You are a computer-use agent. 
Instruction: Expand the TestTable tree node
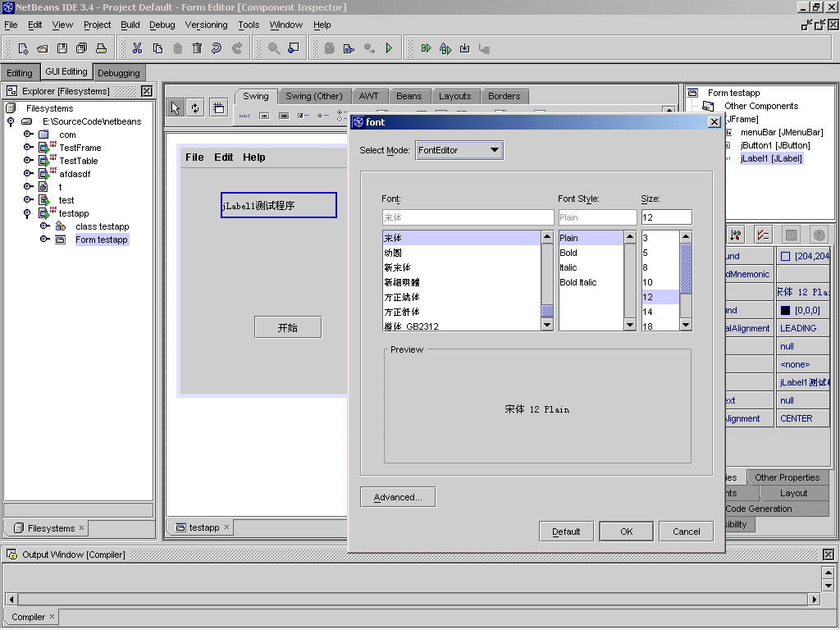pos(28,160)
